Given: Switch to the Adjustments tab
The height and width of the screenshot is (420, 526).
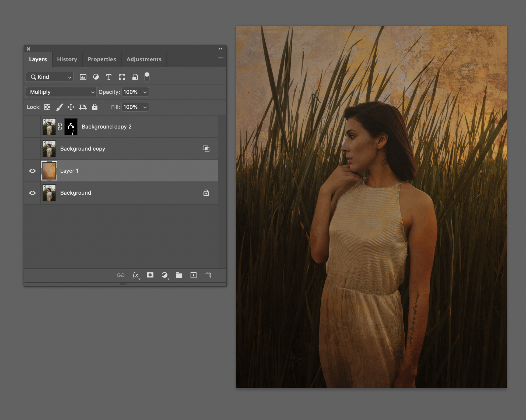Looking at the screenshot, I should 144,59.
